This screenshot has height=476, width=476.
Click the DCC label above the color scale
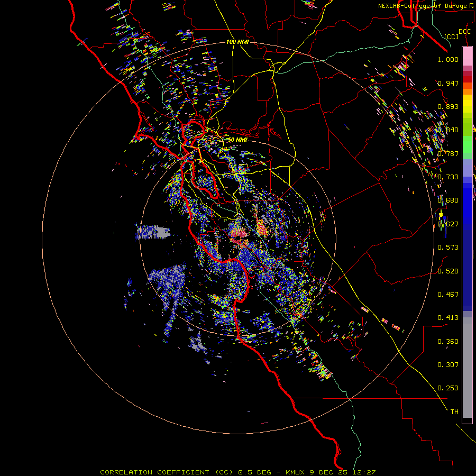click(x=464, y=32)
